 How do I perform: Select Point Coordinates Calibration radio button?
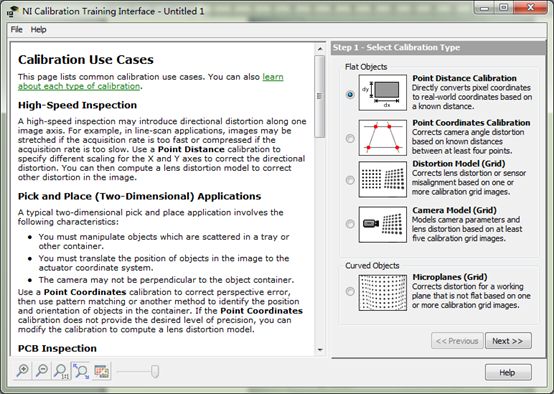pos(350,139)
